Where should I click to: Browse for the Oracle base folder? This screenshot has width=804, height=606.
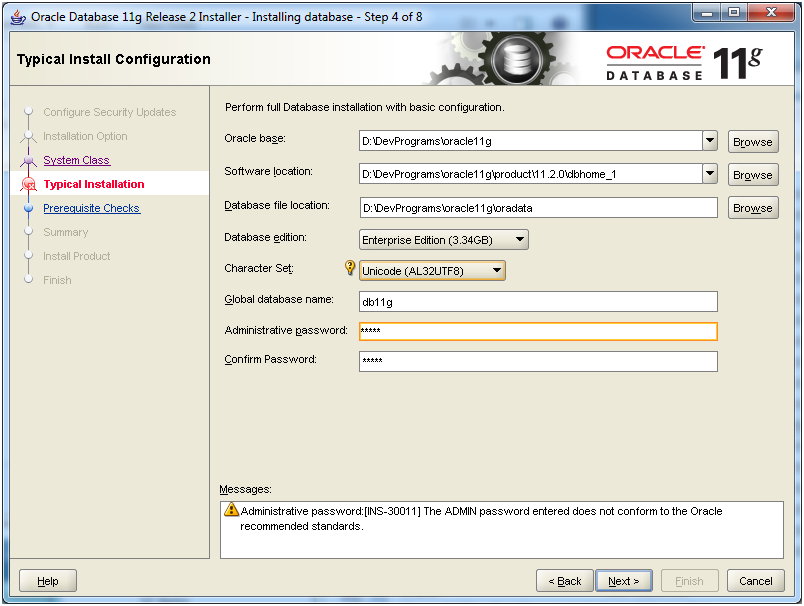tap(753, 142)
